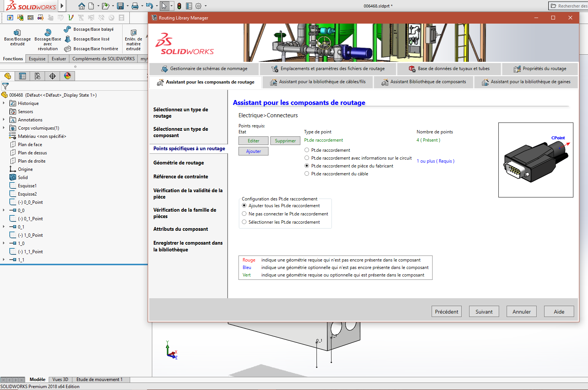The image size is (588, 390).
Task: Go to Géométrie de routage step
Action: 178,163
